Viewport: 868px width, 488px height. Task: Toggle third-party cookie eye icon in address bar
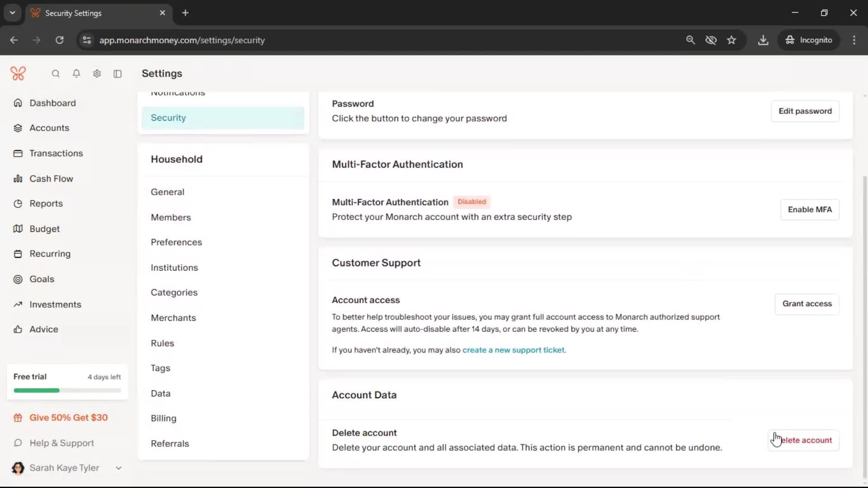pos(711,40)
